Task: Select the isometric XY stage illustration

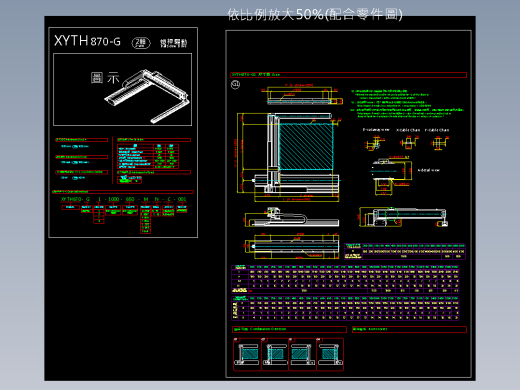Action: 147,96
